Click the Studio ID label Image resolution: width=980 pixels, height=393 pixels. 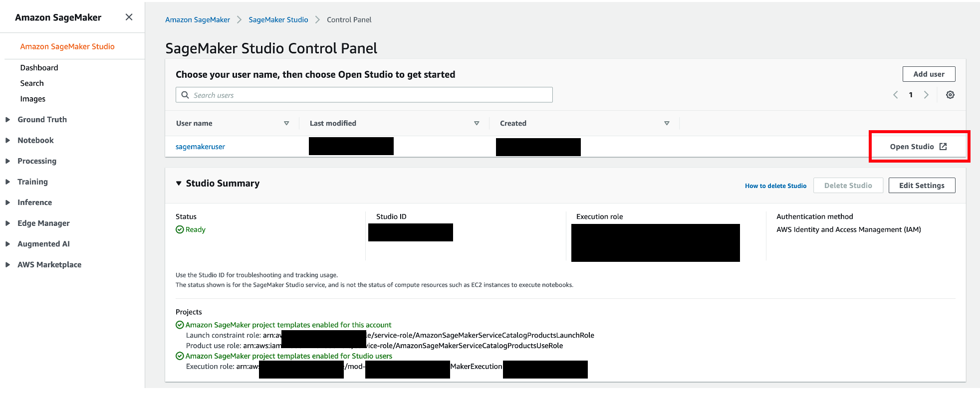click(391, 216)
